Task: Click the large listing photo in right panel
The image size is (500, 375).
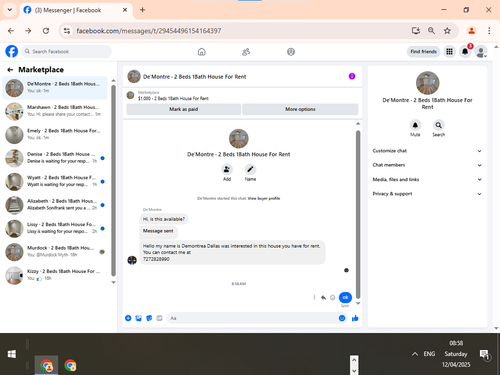Action: tap(427, 83)
